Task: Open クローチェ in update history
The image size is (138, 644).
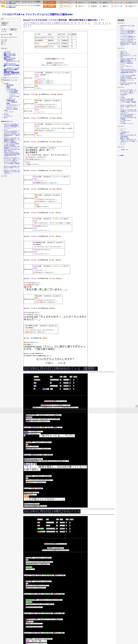Action: coord(123,51)
